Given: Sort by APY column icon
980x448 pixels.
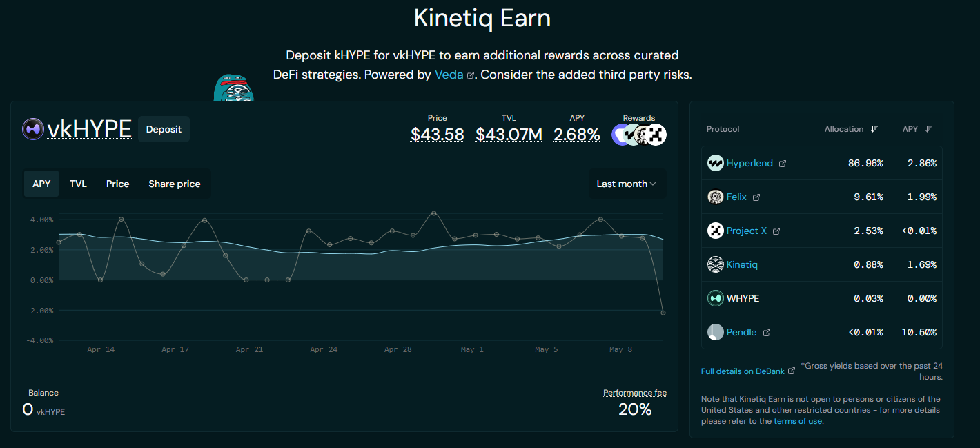Looking at the screenshot, I should [928, 129].
